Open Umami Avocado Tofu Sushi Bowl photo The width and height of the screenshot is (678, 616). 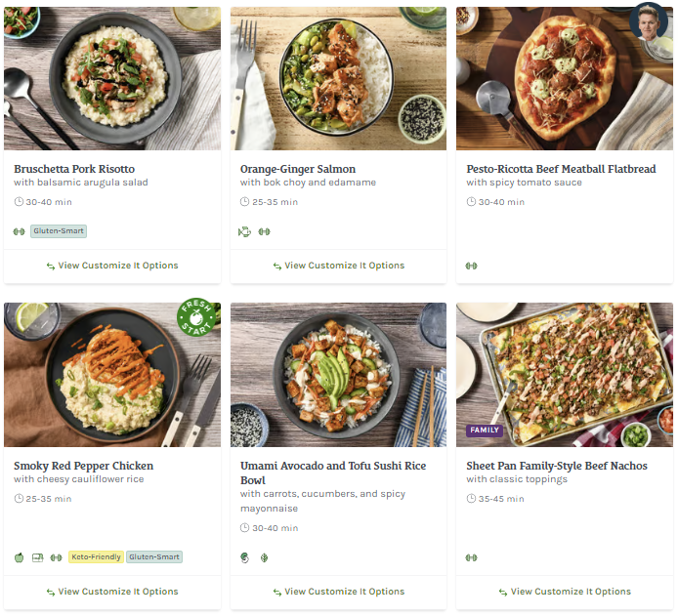(338, 374)
